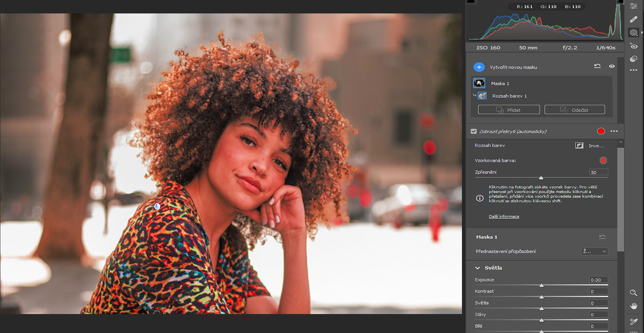The height and width of the screenshot is (333, 644).
Task: Reset Maska 1 adjustments arrow
Action: [602, 237]
